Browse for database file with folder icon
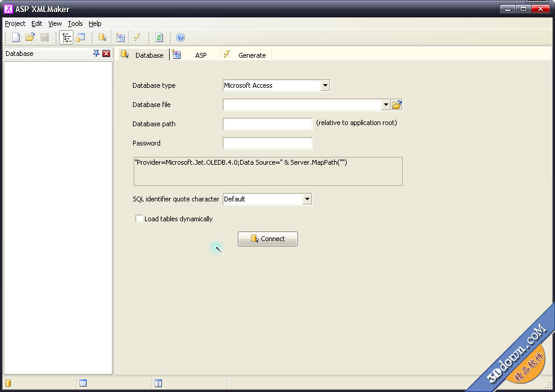555x392 pixels. 397,105
